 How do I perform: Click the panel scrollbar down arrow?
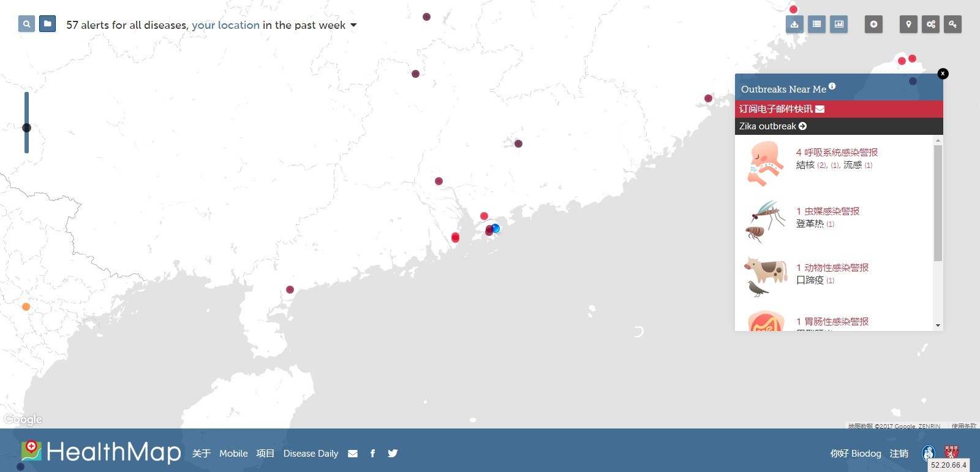point(938,325)
